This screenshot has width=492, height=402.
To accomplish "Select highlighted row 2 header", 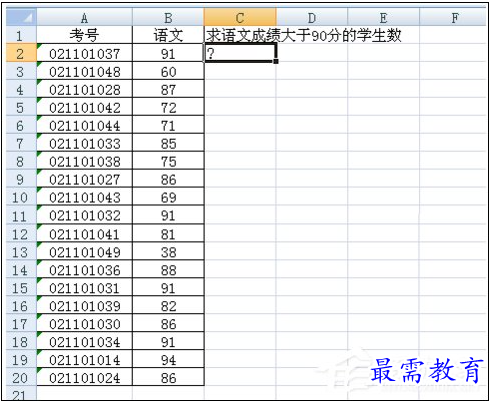I will 21,53.
